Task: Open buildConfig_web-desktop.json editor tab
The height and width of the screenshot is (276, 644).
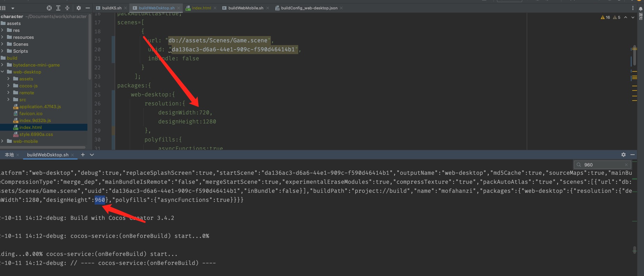Action: pos(309,8)
